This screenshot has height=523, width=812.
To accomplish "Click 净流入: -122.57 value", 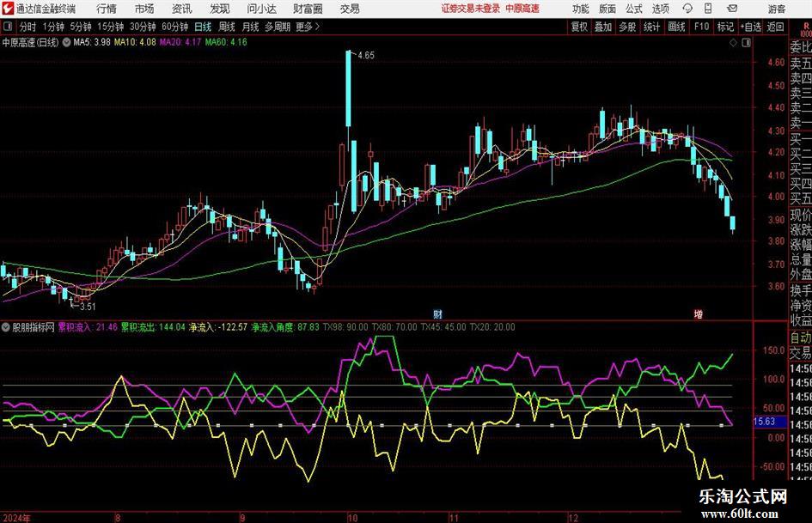I will [x=218, y=326].
